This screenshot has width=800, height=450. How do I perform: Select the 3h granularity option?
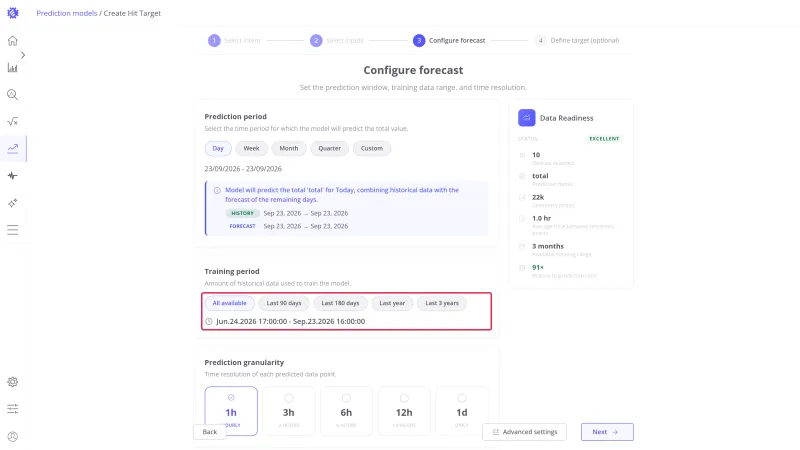point(289,411)
